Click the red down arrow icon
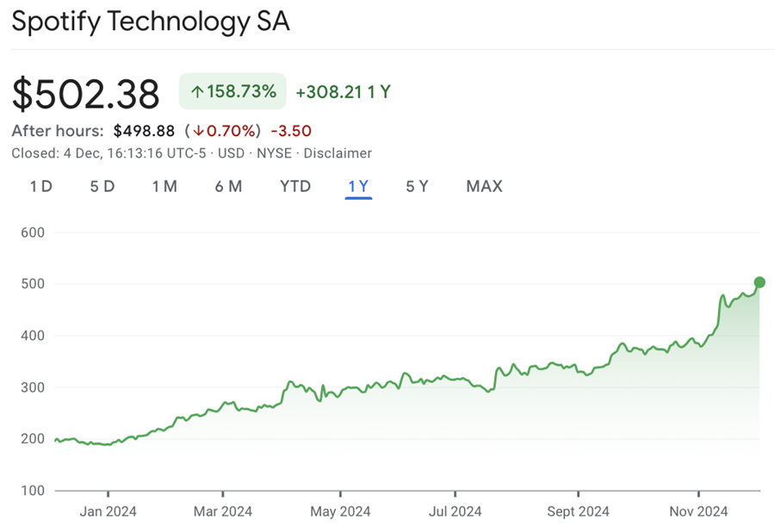The height and width of the screenshot is (532, 775). coord(197,132)
